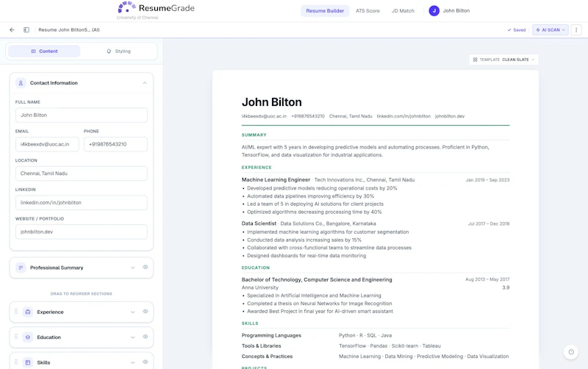Viewport: 588px width, 369px height.
Task: Hide the Professional Summary section with eye icon
Action: tap(145, 267)
